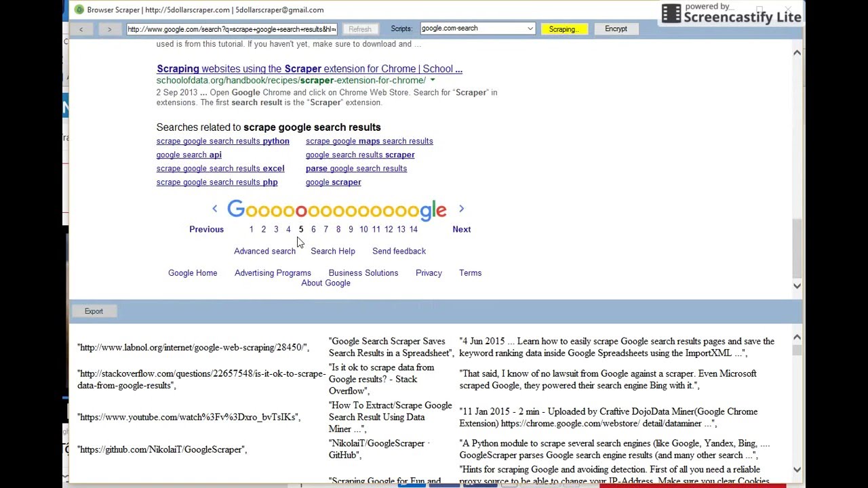The height and width of the screenshot is (488, 868).
Task: Click the Privacy footer link
Action: click(x=429, y=272)
